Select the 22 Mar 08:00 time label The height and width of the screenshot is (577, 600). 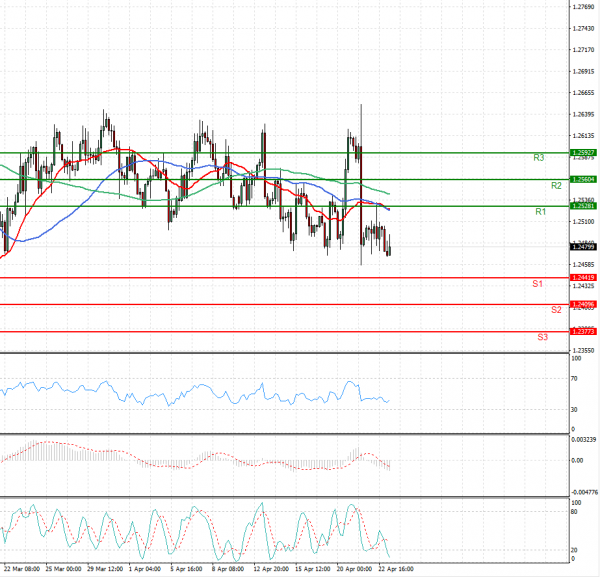pyautogui.click(x=22, y=569)
